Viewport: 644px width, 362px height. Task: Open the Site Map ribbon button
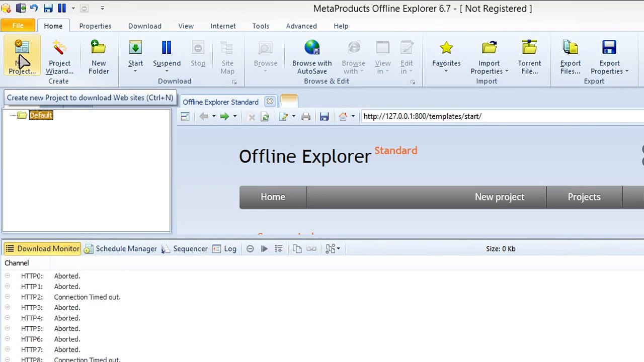tap(227, 57)
